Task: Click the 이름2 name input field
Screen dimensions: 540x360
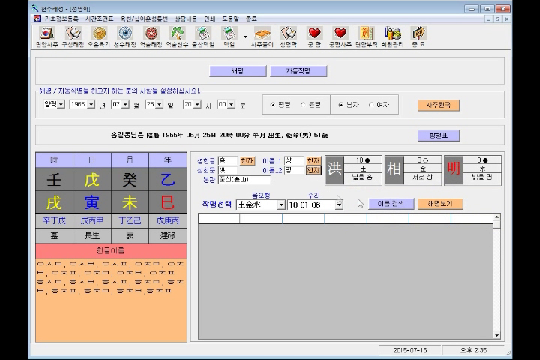Action: click(294, 170)
